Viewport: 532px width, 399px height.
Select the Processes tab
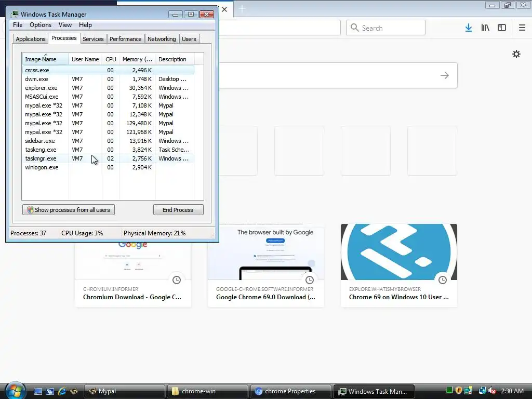(x=64, y=38)
